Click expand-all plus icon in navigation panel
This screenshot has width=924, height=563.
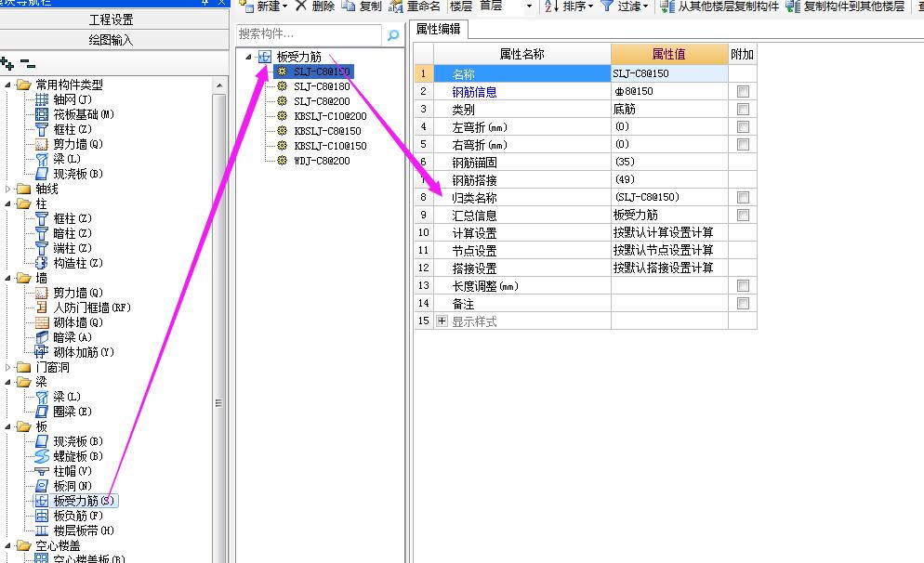(x=7, y=63)
